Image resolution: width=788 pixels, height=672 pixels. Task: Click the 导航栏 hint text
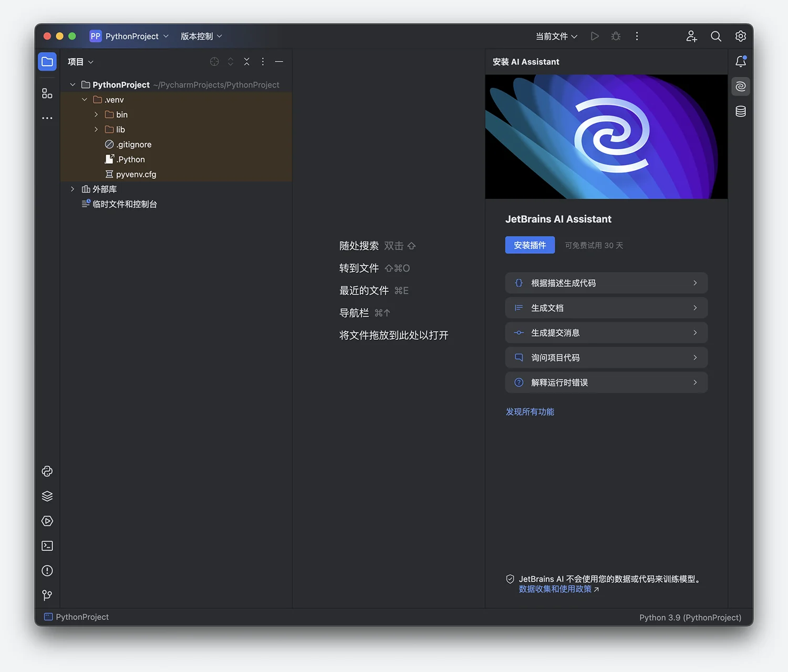pos(354,313)
